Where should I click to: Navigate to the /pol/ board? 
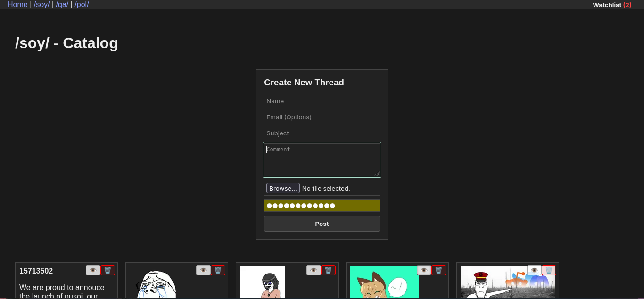pos(82,5)
